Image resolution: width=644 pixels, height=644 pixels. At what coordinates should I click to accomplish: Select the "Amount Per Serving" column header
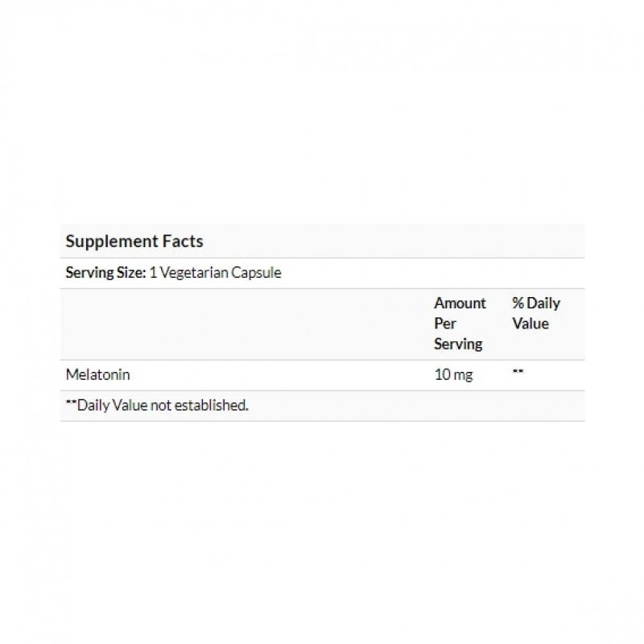[x=460, y=324]
